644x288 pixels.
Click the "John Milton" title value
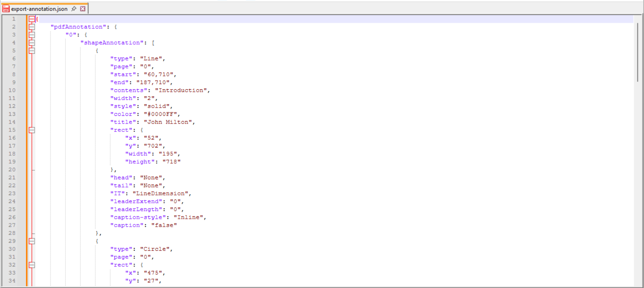pyautogui.click(x=168, y=122)
